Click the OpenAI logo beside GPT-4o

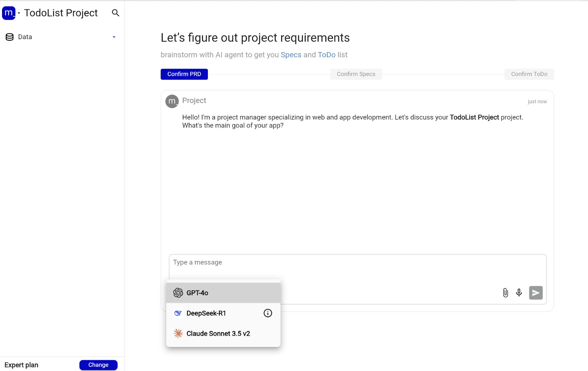pos(178,293)
